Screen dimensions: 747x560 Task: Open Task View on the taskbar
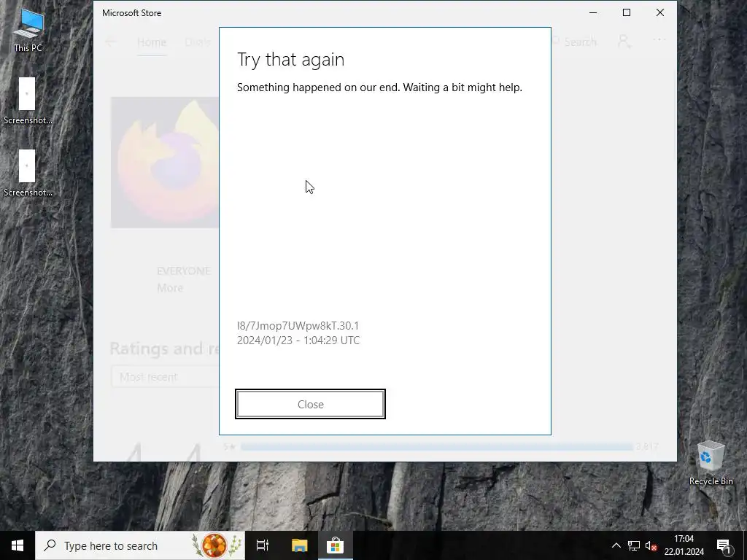click(263, 545)
